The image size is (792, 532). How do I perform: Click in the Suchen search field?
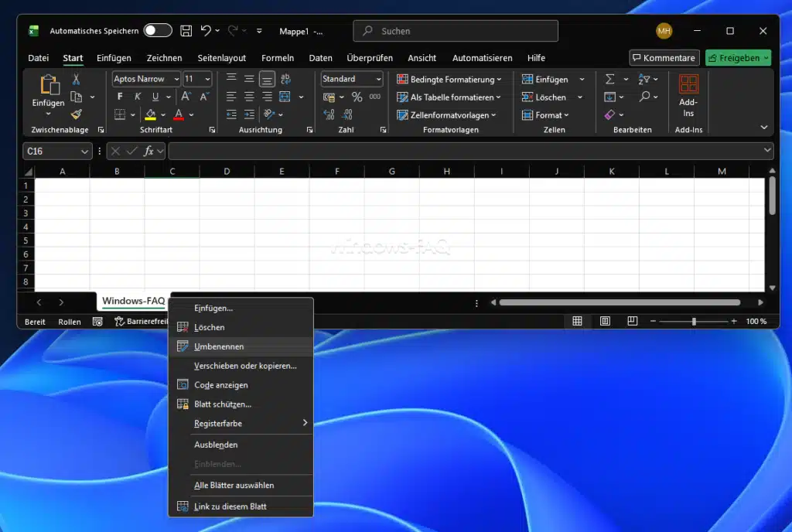coord(456,31)
